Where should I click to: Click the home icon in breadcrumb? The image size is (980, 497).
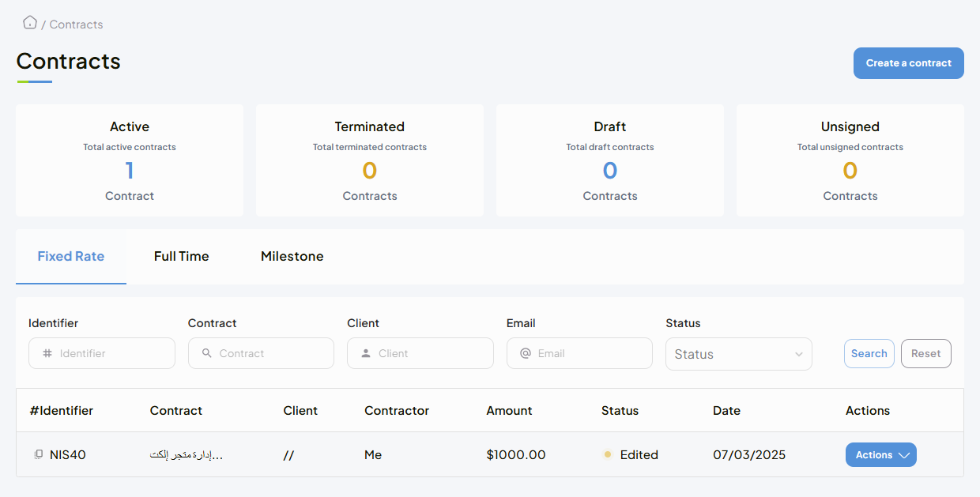pos(30,23)
